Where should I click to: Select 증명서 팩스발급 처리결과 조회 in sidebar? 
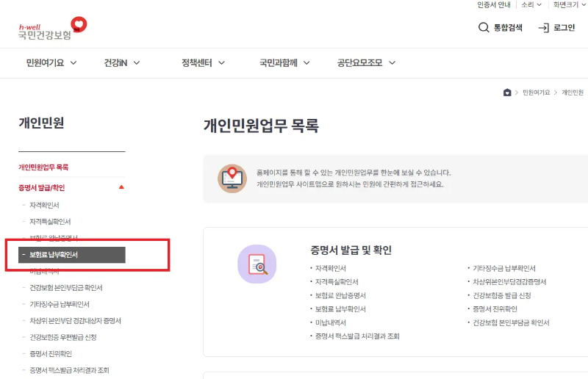pos(69,370)
